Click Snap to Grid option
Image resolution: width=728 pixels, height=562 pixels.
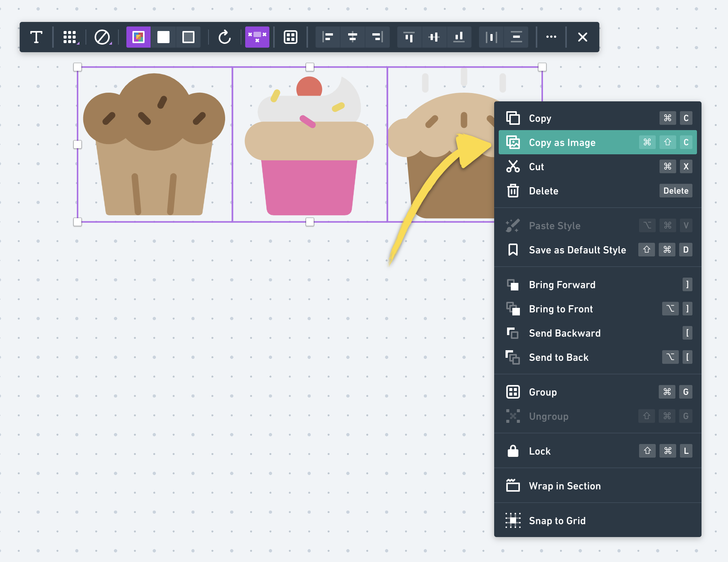click(557, 521)
